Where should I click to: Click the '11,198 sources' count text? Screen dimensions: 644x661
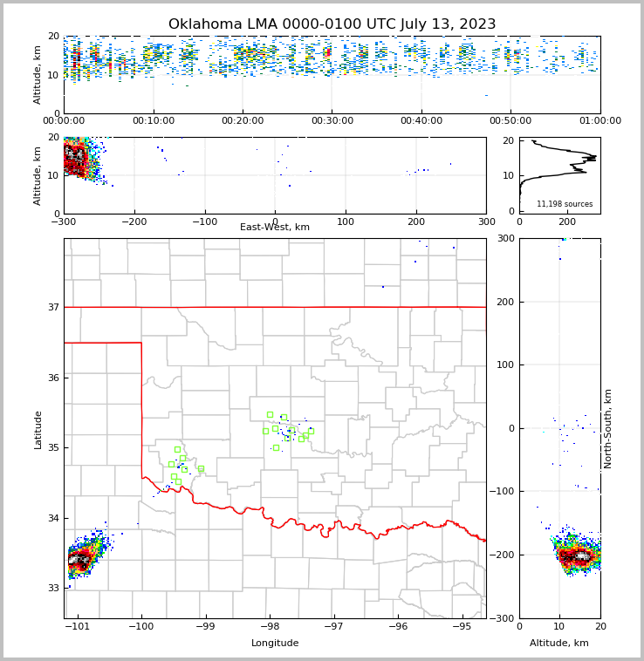click(565, 204)
